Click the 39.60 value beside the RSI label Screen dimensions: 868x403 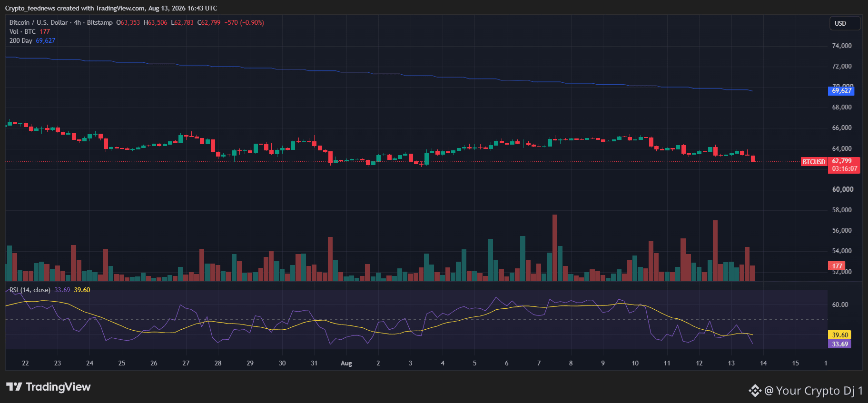(82, 290)
